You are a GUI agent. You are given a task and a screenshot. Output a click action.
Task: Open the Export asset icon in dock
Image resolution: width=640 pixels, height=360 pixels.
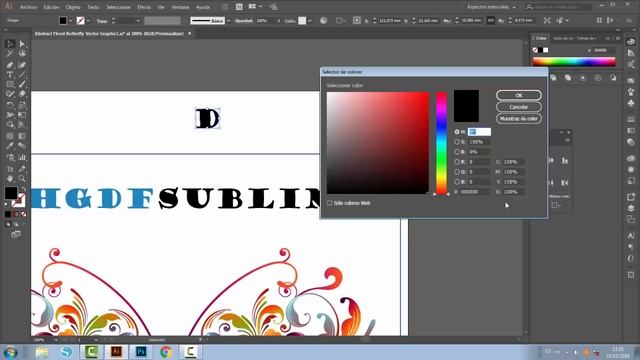click(x=631, y=197)
